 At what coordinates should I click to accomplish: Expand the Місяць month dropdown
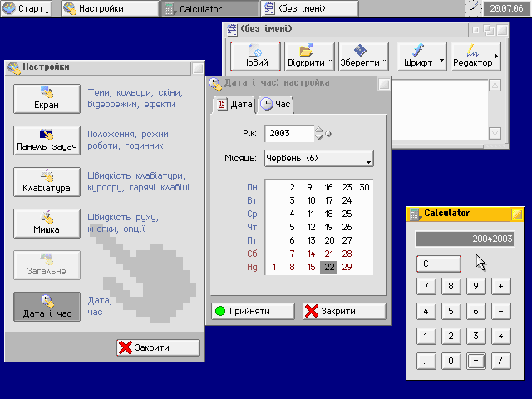coord(318,158)
